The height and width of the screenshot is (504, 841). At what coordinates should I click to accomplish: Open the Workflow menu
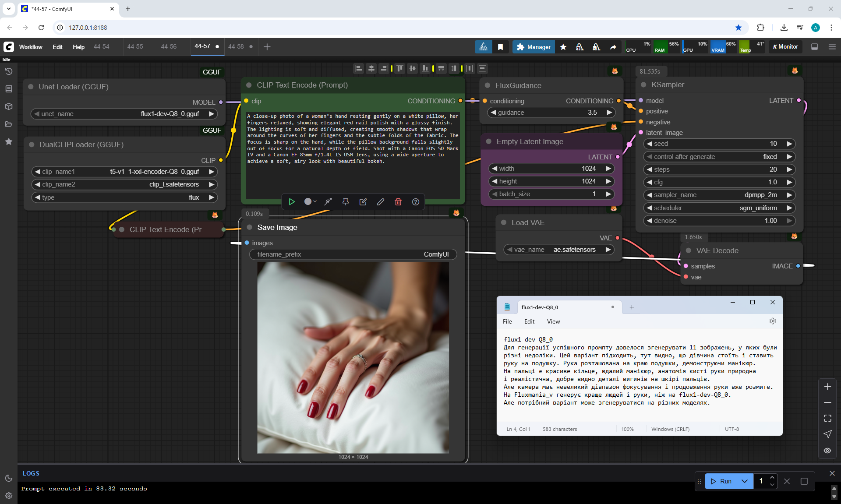(31, 47)
